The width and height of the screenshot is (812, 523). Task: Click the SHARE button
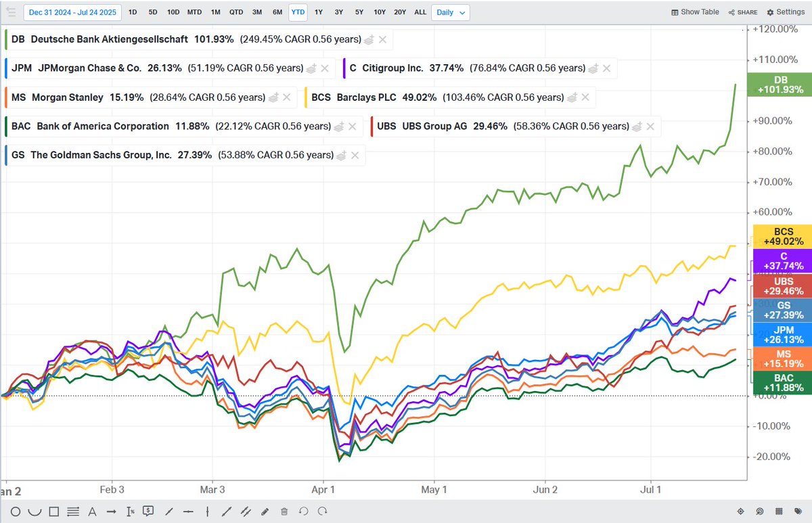(x=742, y=12)
